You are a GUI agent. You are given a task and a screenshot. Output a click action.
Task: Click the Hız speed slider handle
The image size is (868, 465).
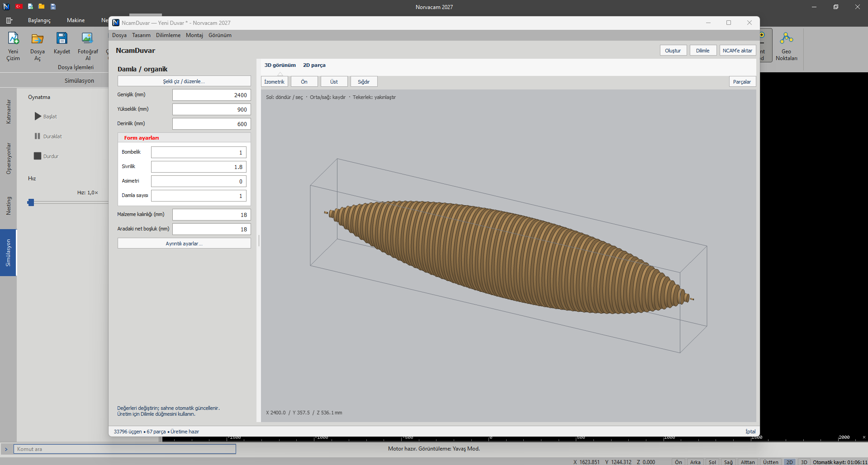(31, 202)
